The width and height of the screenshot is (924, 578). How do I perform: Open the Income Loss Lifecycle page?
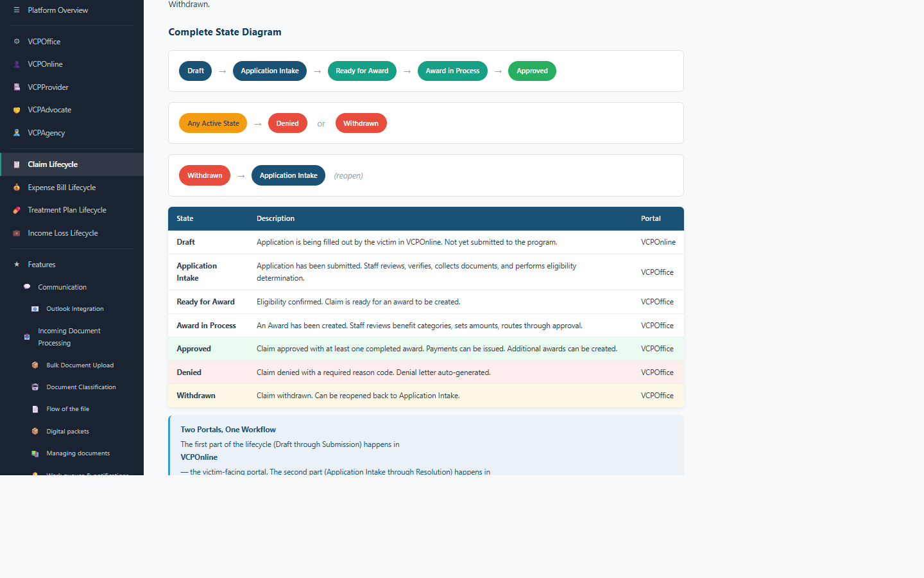point(63,233)
